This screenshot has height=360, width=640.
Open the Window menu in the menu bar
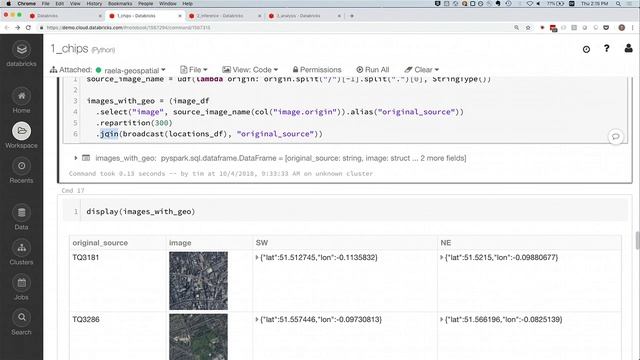coord(167,4)
